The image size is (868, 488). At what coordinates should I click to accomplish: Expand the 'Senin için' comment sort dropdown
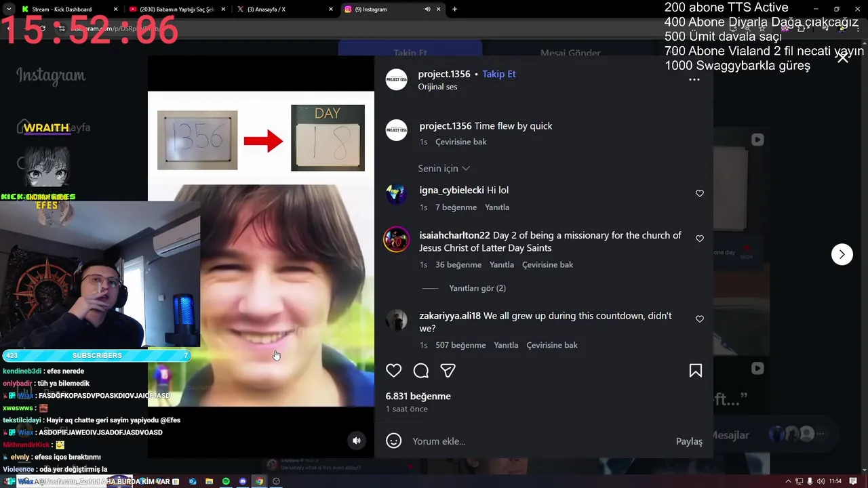tap(444, 168)
